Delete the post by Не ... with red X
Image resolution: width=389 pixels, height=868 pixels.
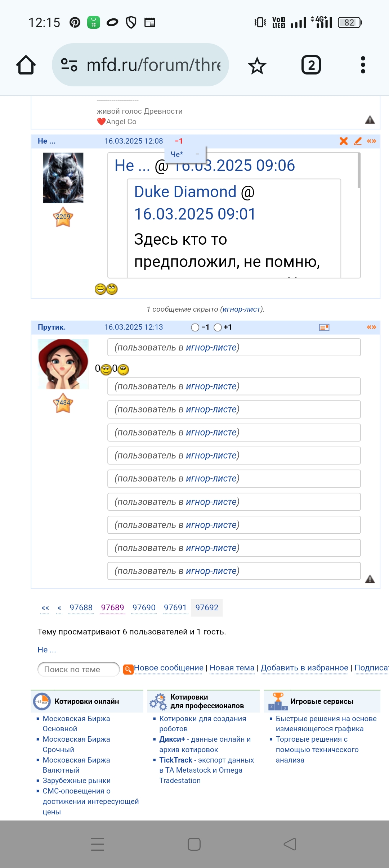click(x=344, y=141)
